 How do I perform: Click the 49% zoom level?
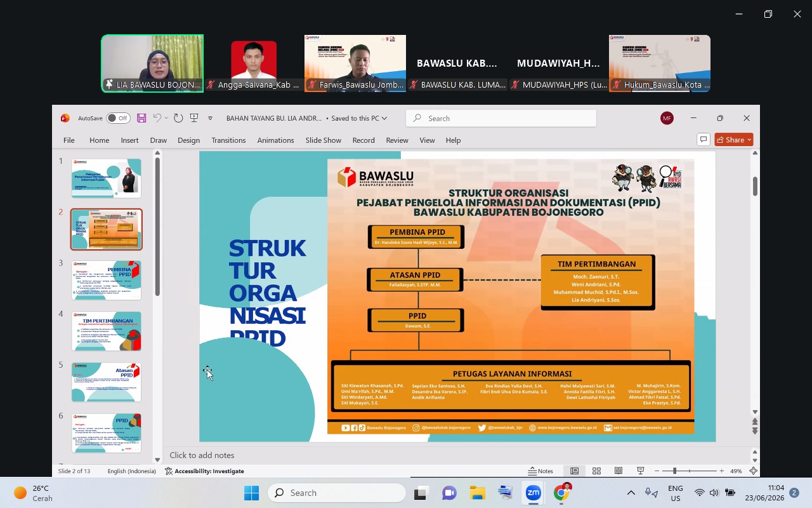(736, 471)
